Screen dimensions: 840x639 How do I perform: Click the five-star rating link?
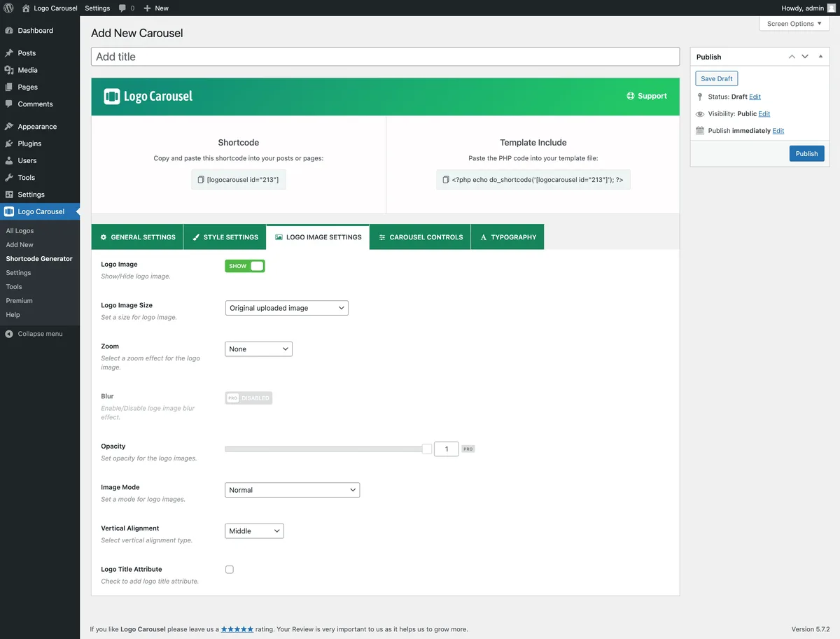click(237, 629)
